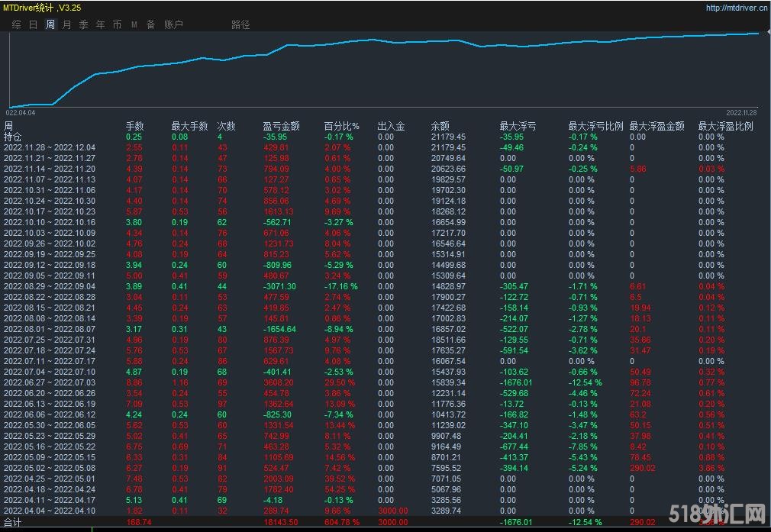
Task: Open the 月 monthly statistics tab
Action: [66, 24]
